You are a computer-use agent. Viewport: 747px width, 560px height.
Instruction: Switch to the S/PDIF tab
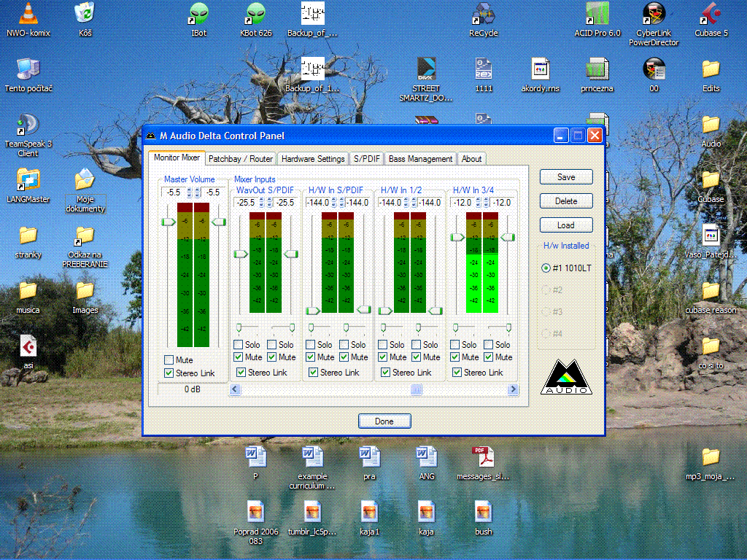[x=366, y=159]
